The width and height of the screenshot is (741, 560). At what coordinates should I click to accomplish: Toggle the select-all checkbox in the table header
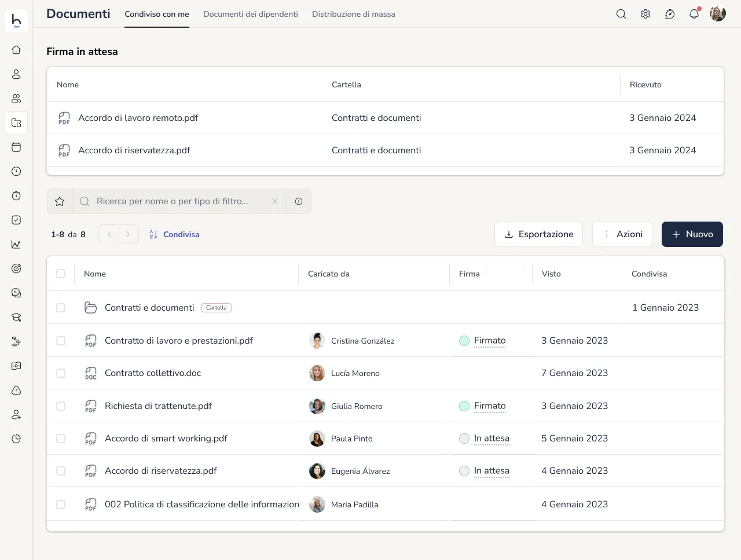coord(61,274)
